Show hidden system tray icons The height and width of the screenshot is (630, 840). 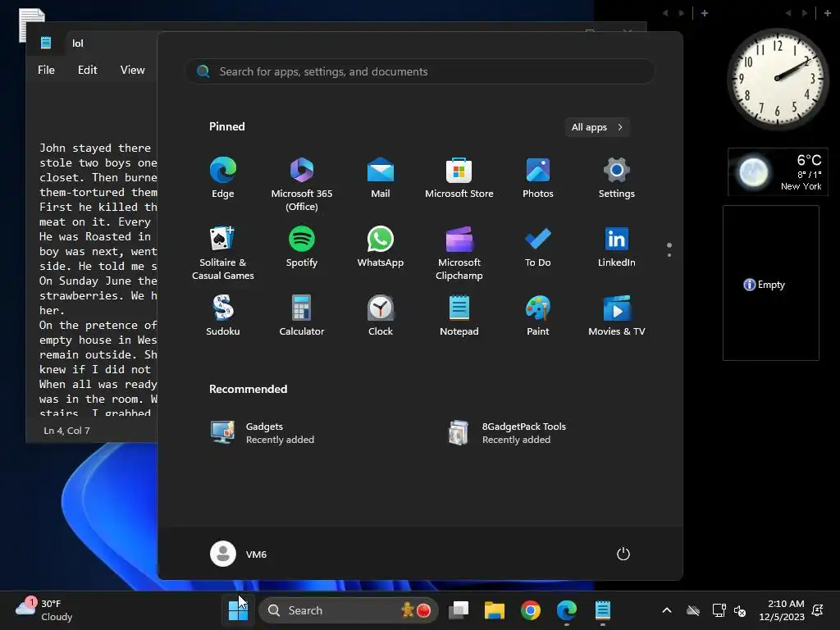tap(667, 610)
